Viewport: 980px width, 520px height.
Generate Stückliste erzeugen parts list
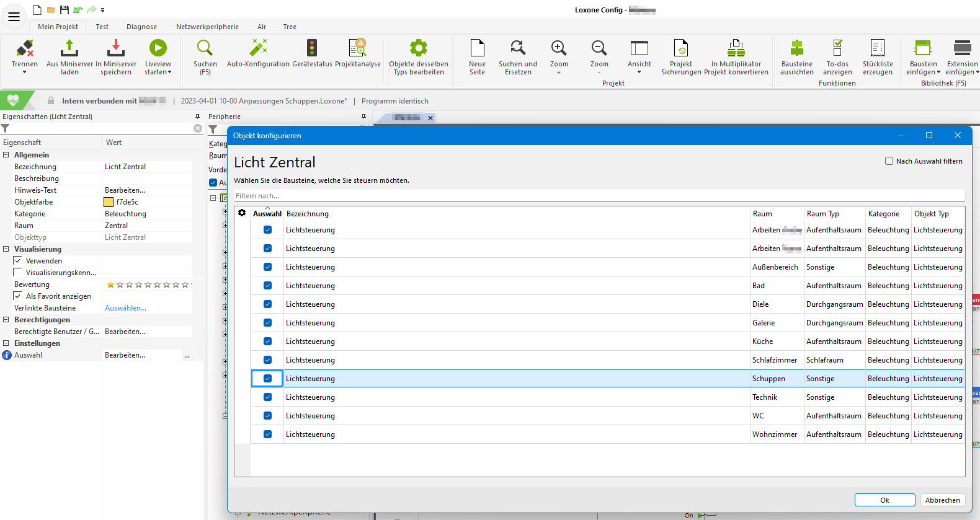tap(878, 57)
